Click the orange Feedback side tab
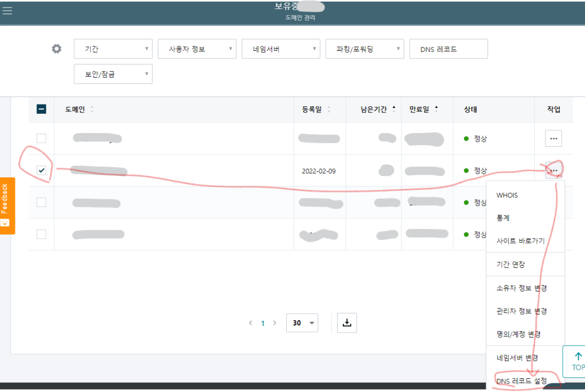 tap(7, 205)
